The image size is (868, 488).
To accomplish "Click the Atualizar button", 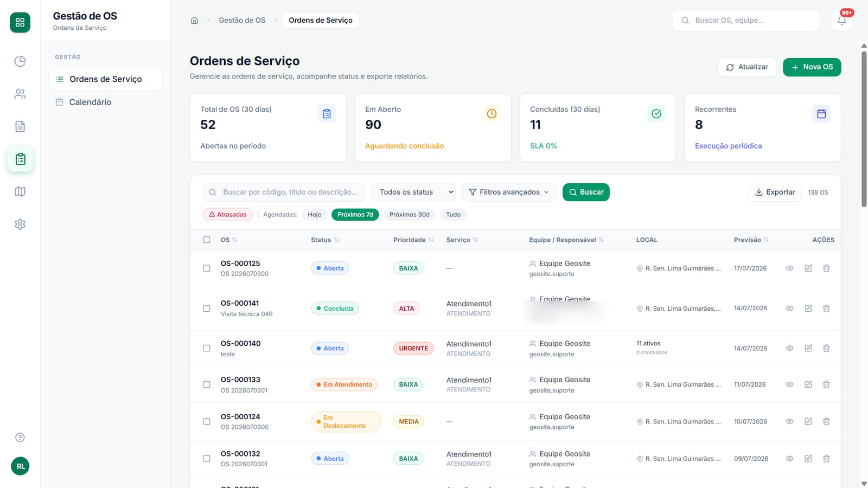I will click(747, 67).
